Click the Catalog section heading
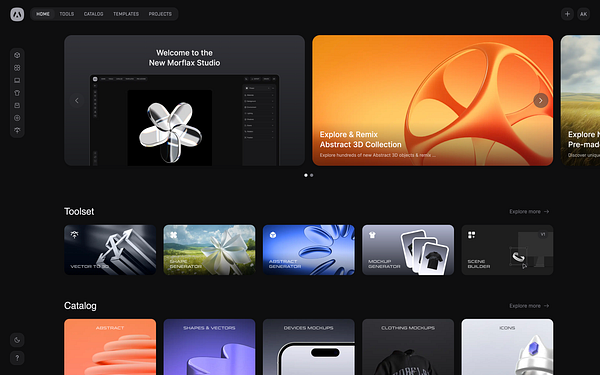Viewport: 600px width, 375px height. (x=80, y=306)
